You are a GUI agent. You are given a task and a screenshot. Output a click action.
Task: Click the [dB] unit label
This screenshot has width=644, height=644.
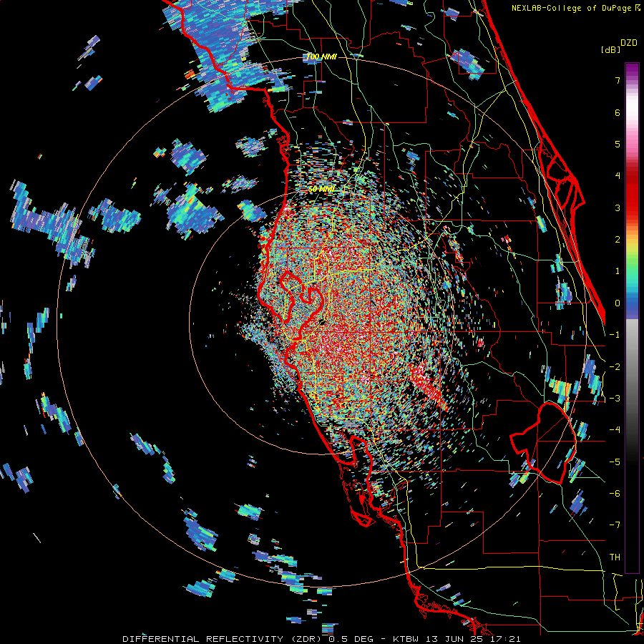610,49
